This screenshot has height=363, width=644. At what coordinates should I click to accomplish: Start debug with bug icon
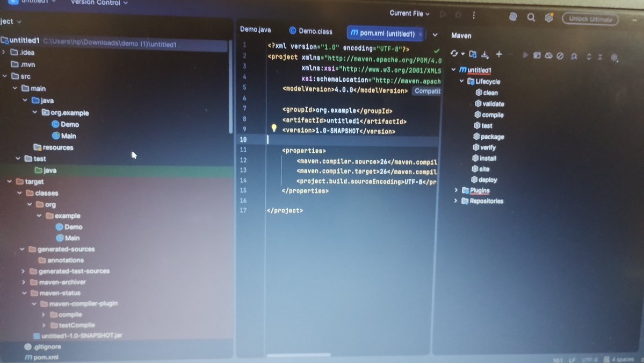458,15
